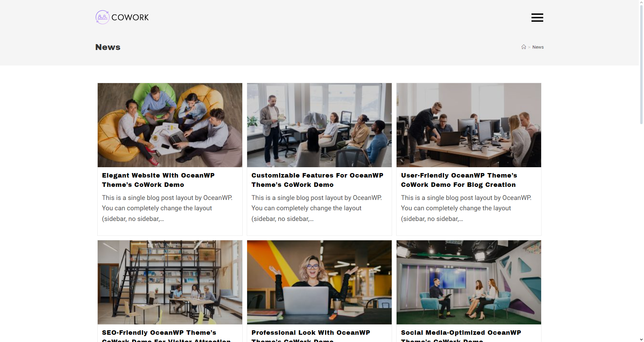644x342 pixels.
Task: Click the CoWork circular logo icon
Action: click(103, 17)
